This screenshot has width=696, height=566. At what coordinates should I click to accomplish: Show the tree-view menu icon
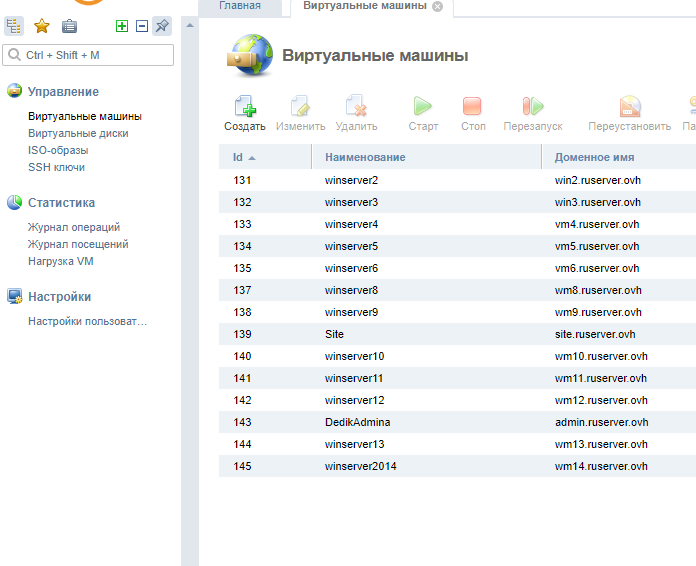(15, 26)
